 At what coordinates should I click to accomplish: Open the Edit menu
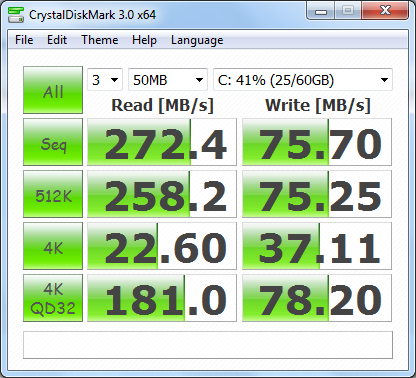tap(57, 40)
